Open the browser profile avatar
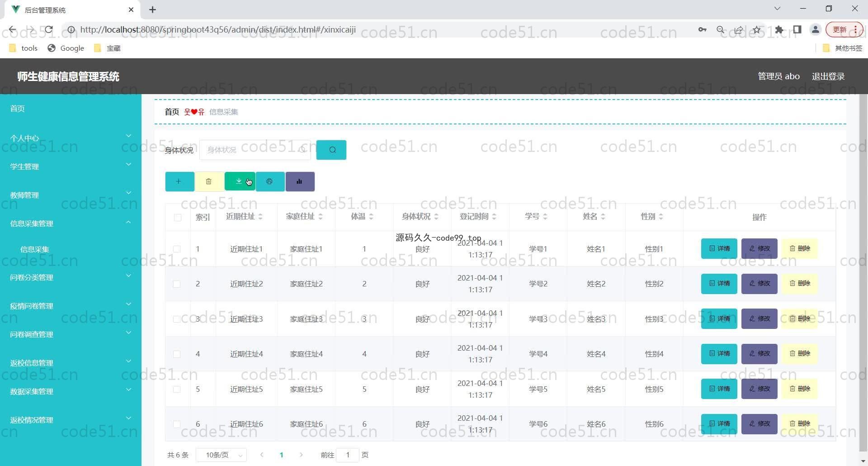Viewport: 868px width, 466px height. [x=816, y=30]
